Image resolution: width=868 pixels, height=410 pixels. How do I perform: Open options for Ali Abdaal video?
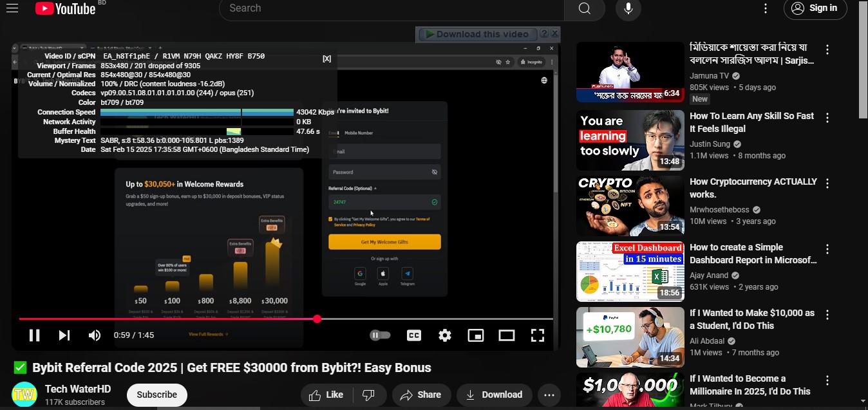[827, 315]
